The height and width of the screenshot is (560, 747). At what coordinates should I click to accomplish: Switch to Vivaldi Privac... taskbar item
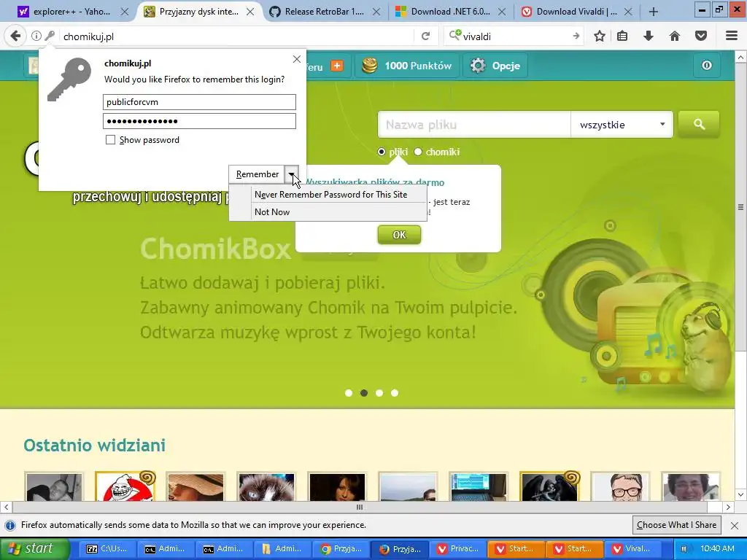458,548
